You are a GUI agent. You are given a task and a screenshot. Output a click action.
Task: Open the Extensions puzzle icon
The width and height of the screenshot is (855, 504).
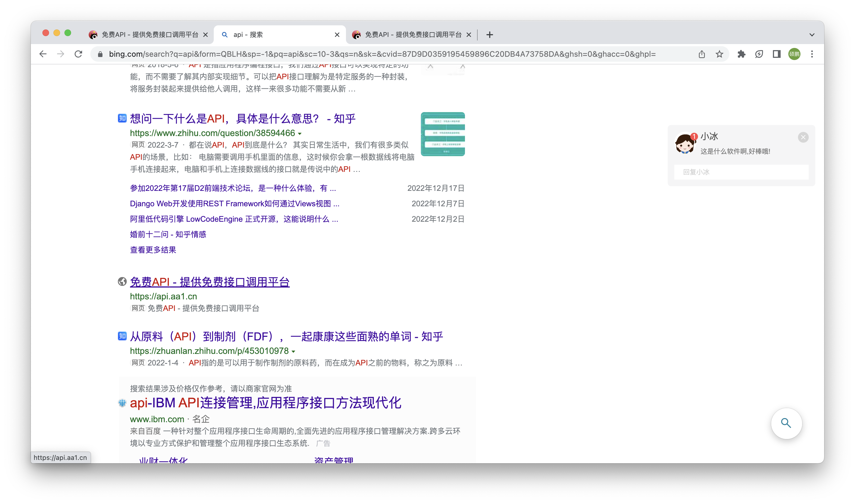[x=742, y=54]
